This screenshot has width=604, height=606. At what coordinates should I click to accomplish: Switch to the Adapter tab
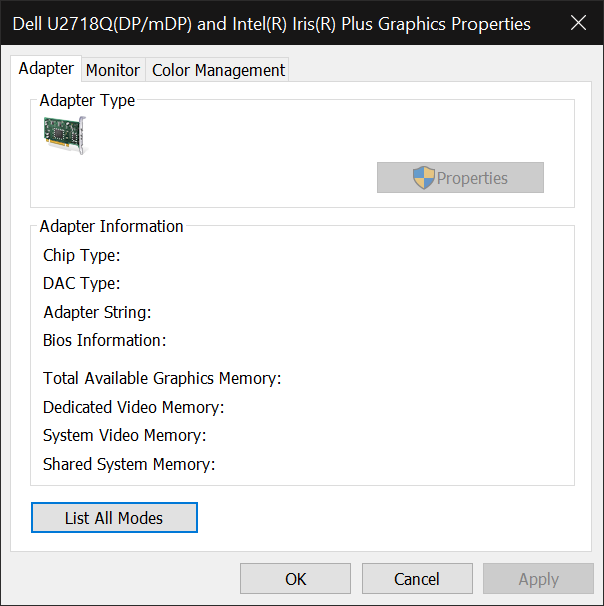pos(46,68)
